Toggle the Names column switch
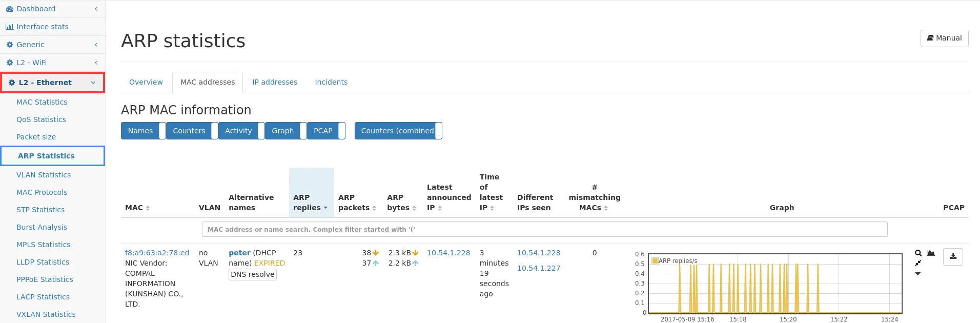Image resolution: width=980 pixels, height=323 pixels. [x=162, y=131]
